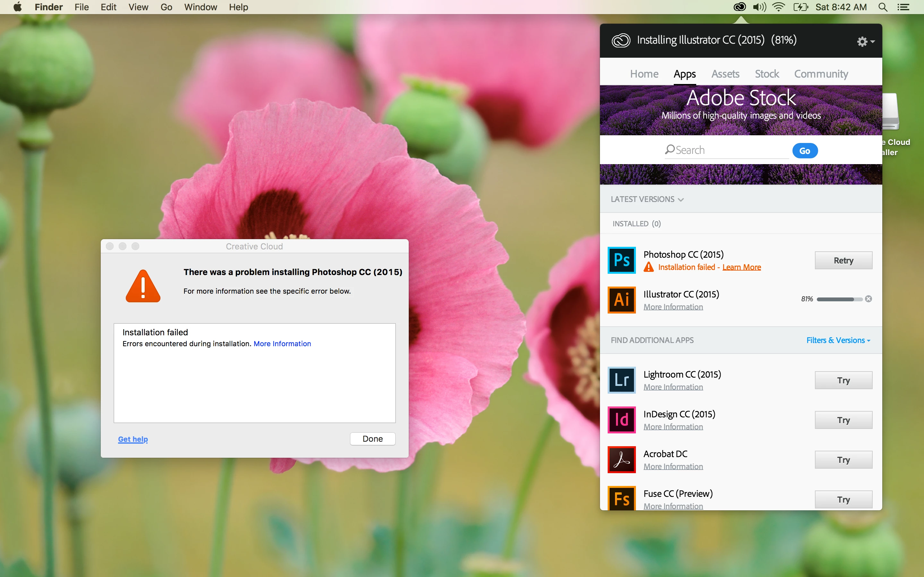924x577 pixels.
Task: Click the Acrobat DC app icon
Action: pos(621,459)
